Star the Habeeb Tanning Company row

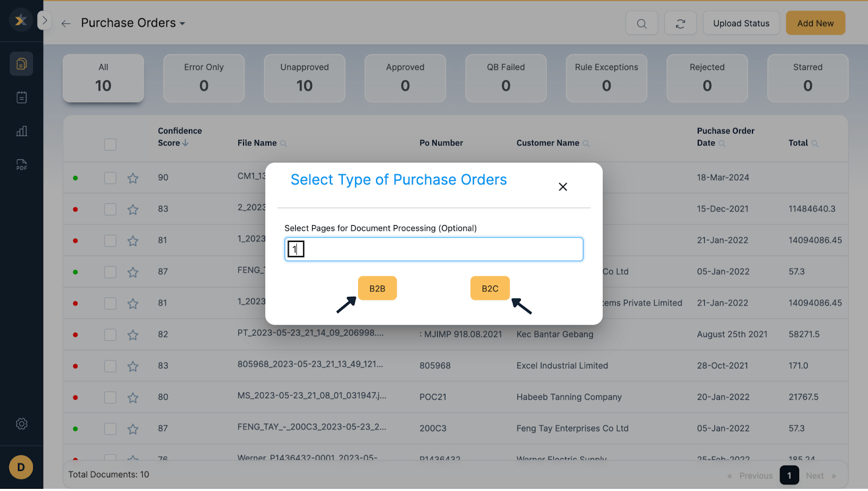[133, 398]
